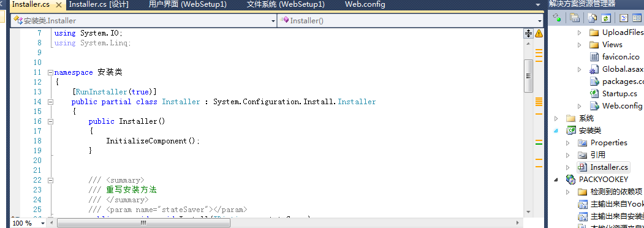Collapse the namespace 安装类 code block
644x228 pixels.
point(50,72)
